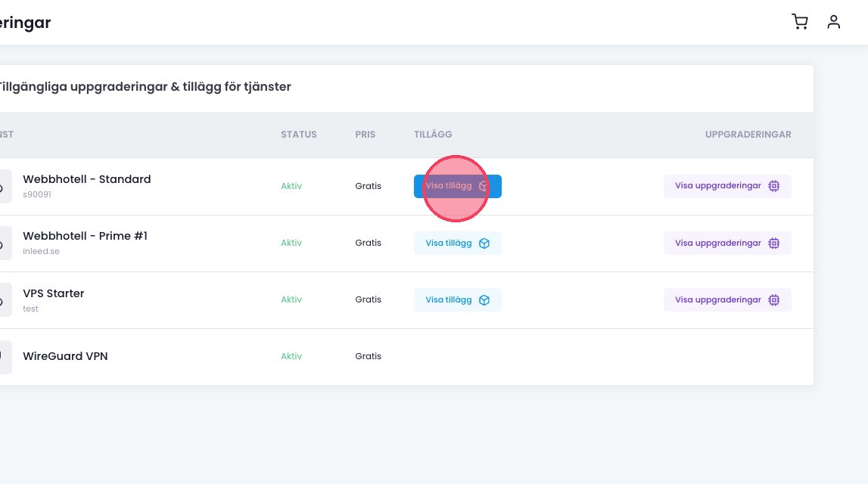Show upgrades for Webbhotell - Prime #1
Screen dimensions: 868x484
coord(726,243)
